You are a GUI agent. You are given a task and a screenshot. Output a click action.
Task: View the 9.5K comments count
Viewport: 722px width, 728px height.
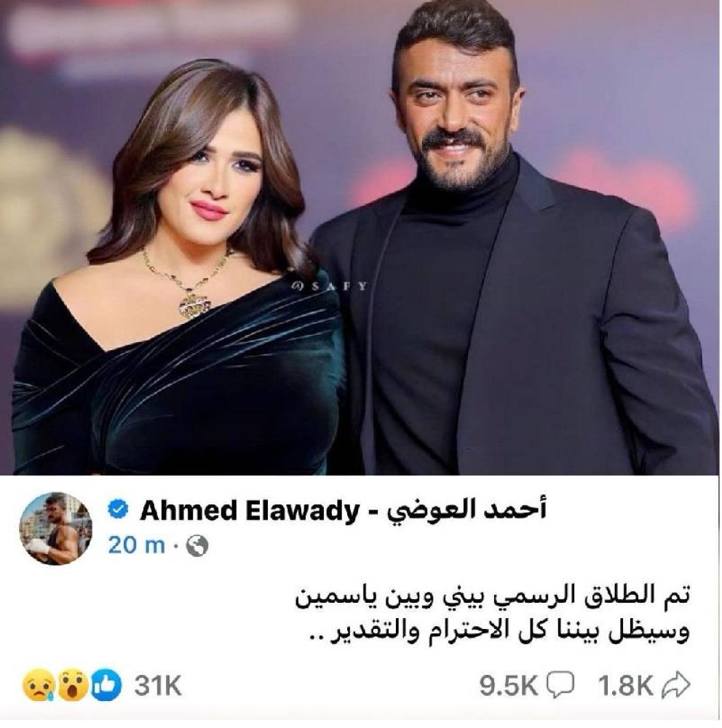509,686
